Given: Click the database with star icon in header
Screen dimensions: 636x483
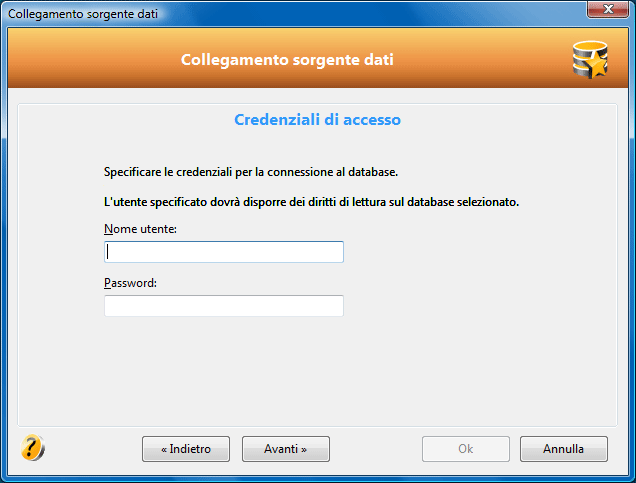Looking at the screenshot, I should pyautogui.click(x=590, y=60).
